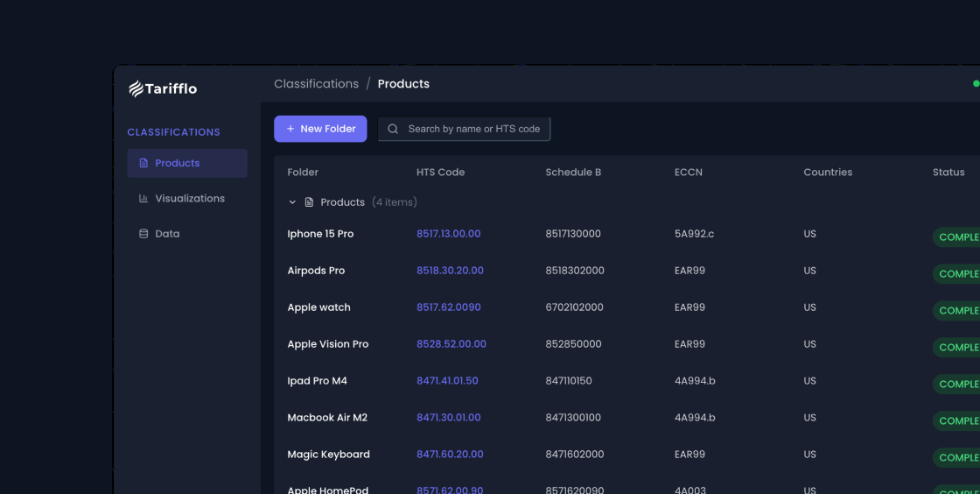Click the Visualizations chart icon
The width and height of the screenshot is (980, 494).
pos(143,198)
